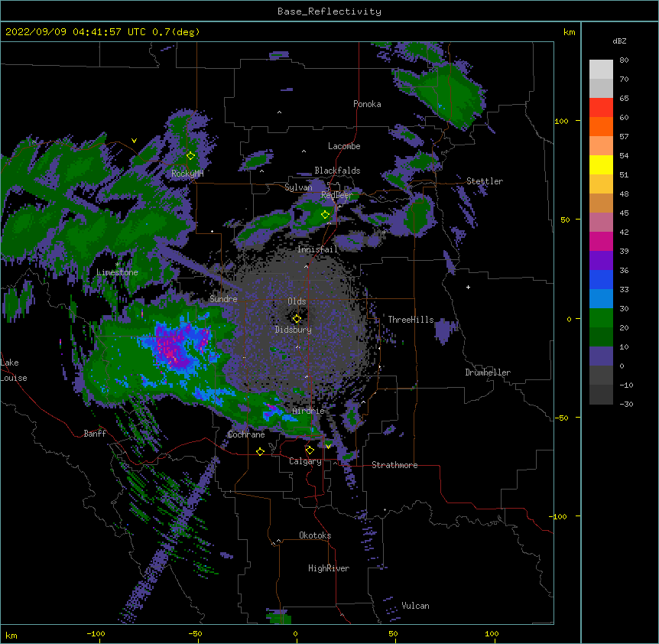Viewport: 659px width, 644px height.
Task: Click the Drumheller label
Action: coord(488,372)
